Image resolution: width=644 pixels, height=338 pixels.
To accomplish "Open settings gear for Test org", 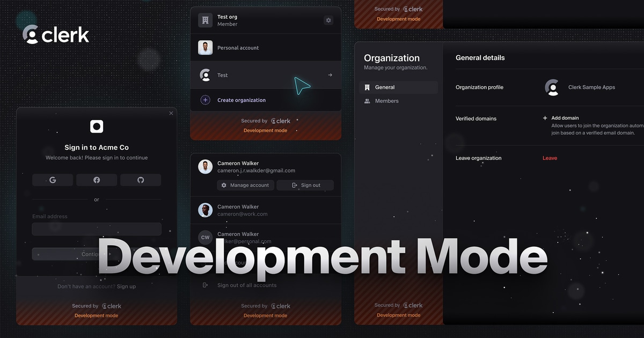I will pos(328,20).
